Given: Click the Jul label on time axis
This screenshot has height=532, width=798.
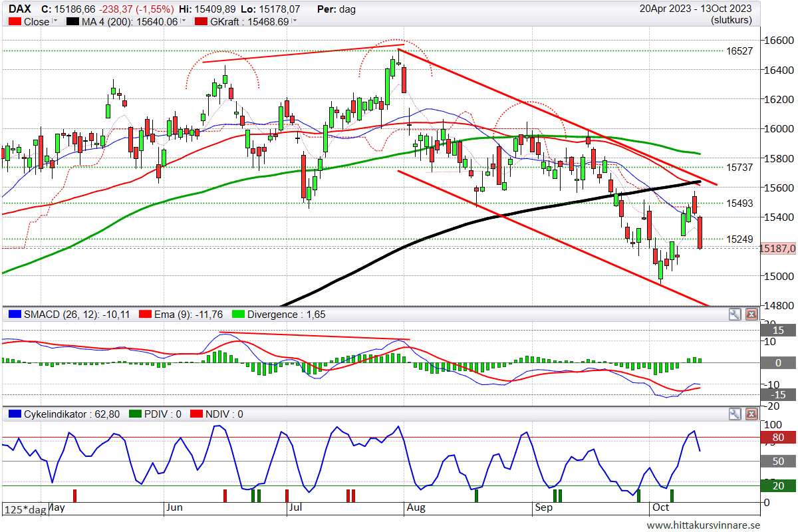Looking at the screenshot, I should [x=295, y=507].
